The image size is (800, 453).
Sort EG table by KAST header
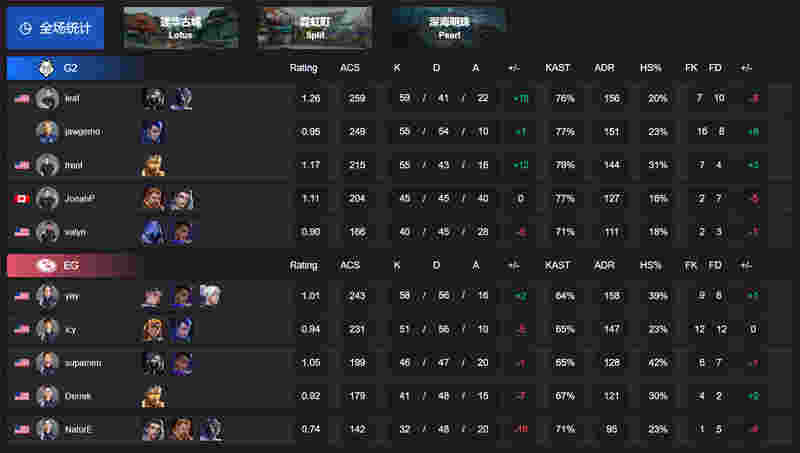[557, 265]
